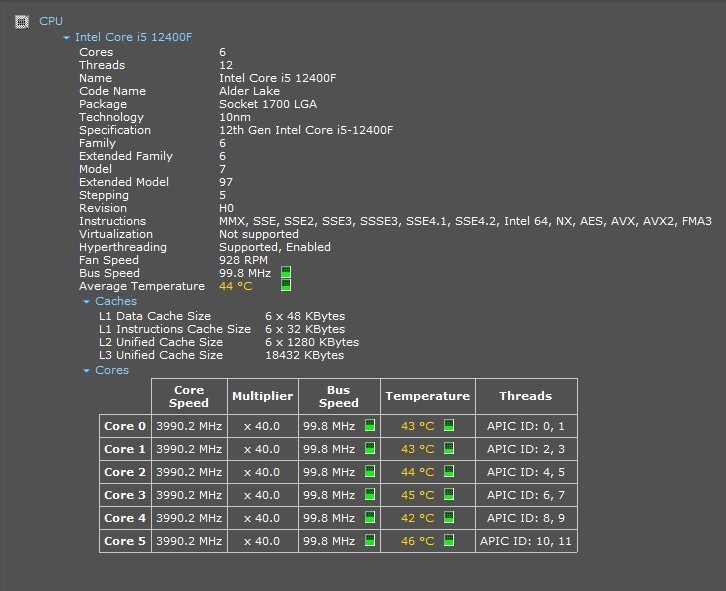Click APIC ID: 0, 1 cell

tap(526, 426)
